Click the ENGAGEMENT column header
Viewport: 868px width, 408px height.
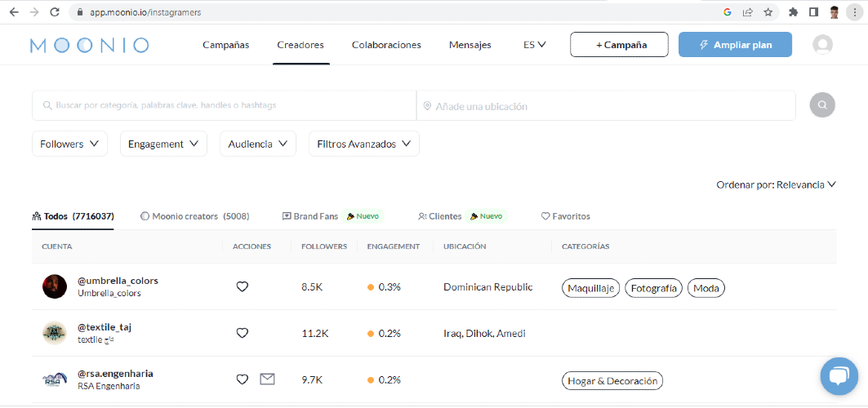tap(393, 246)
